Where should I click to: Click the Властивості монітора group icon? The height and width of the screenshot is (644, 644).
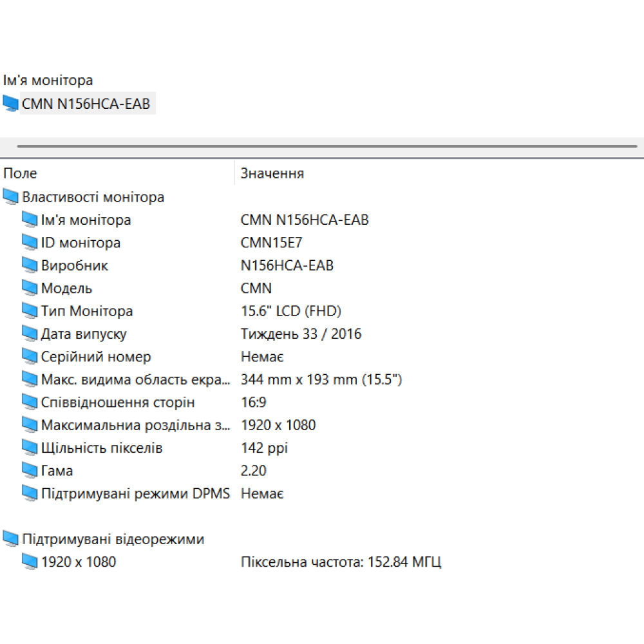pyautogui.click(x=11, y=197)
